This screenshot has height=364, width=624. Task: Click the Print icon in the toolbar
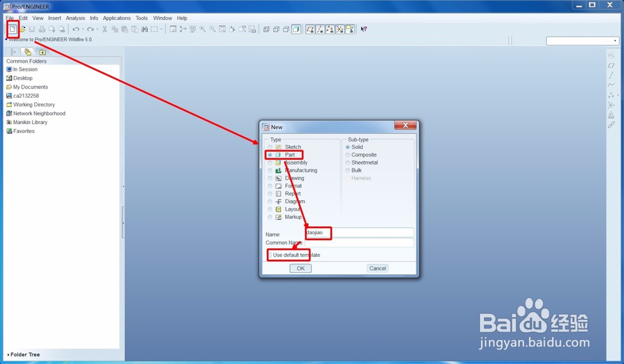[x=42, y=29]
